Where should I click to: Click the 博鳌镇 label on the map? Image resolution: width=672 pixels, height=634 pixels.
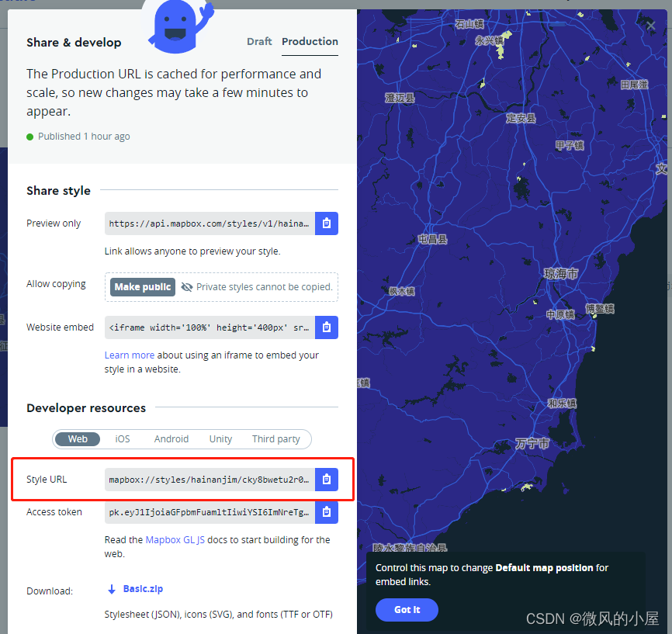(600, 309)
